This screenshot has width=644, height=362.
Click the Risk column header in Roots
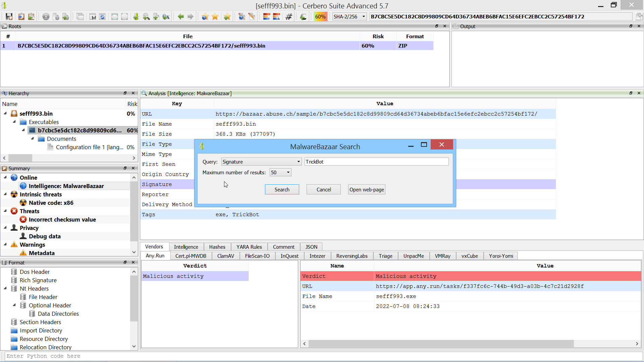click(x=378, y=36)
